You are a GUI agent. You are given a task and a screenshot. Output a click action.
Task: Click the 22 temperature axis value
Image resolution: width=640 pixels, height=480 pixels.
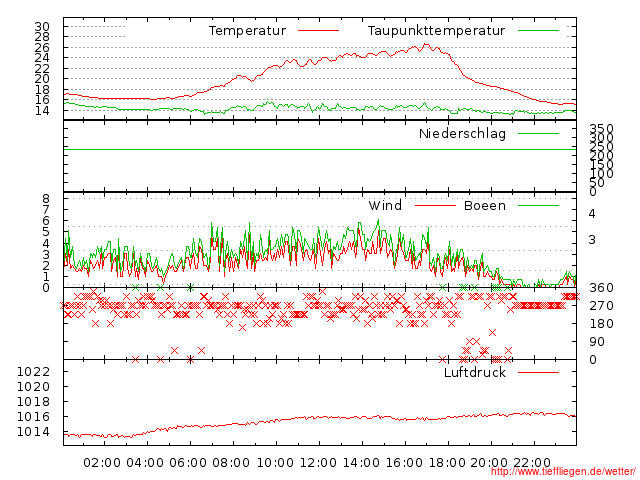[x=42, y=69]
